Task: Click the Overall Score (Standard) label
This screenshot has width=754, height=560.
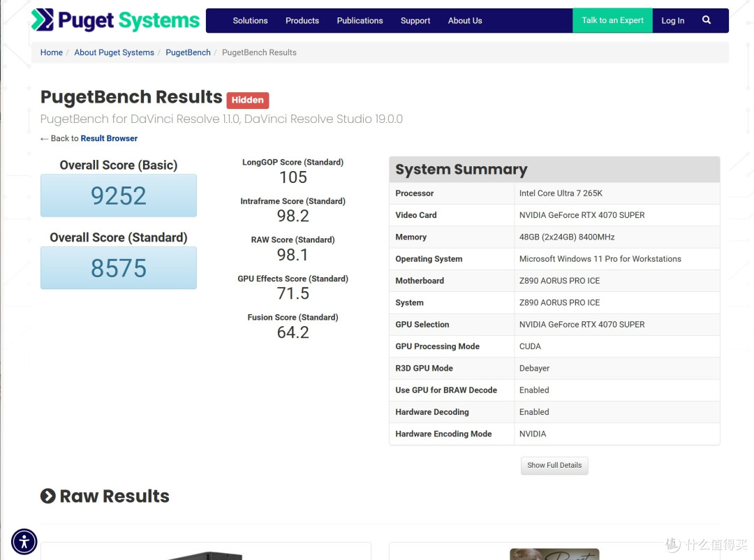Action: point(118,237)
